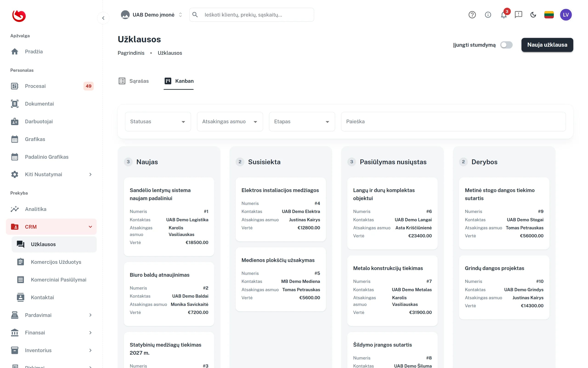Focus the Paieška filter field
588x368 pixels.
click(x=453, y=122)
